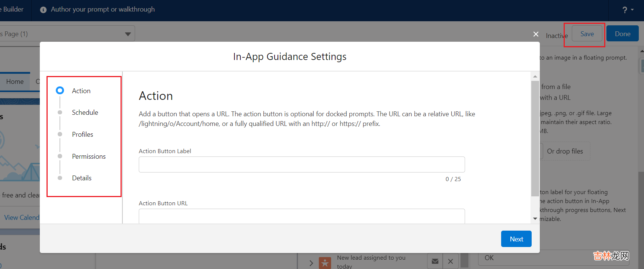Screen dimensions: 644x269
Task: Click the Next button
Action: click(x=516, y=239)
